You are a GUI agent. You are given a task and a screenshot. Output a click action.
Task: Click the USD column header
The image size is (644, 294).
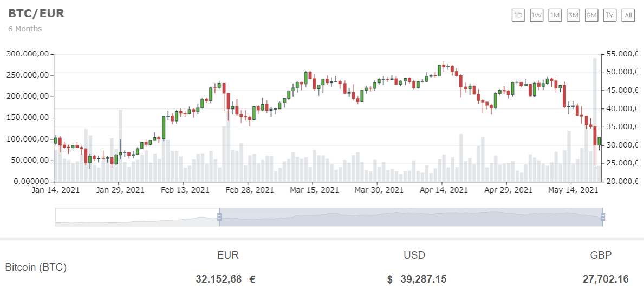tap(414, 255)
